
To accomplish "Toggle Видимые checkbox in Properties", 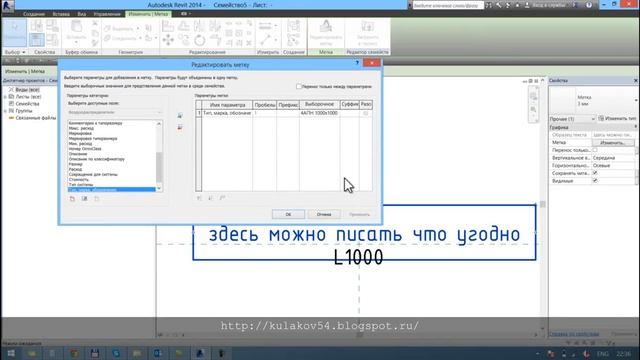I will coord(595,181).
